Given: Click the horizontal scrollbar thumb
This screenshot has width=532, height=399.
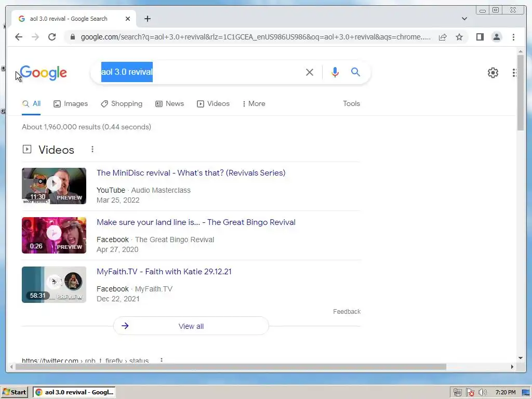Looking at the screenshot, I should (x=231, y=367).
